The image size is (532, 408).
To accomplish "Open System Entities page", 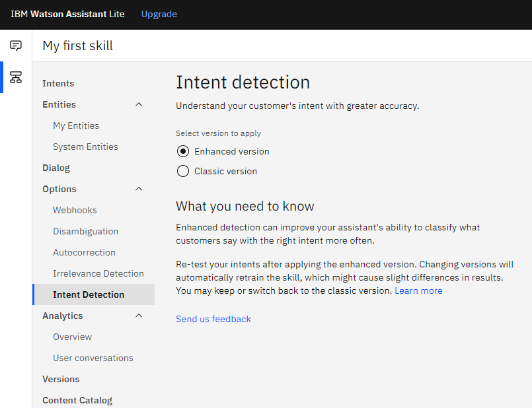I will pos(85,147).
